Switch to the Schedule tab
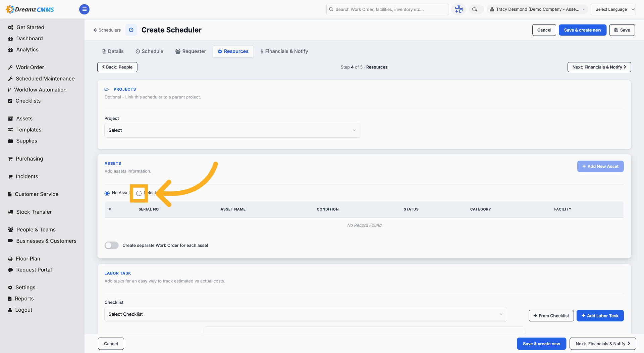644x353 pixels. point(150,51)
